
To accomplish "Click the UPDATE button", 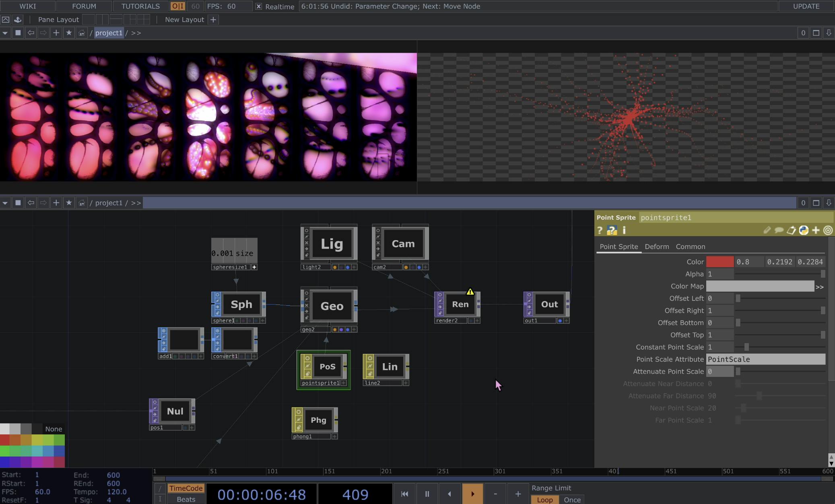I will pos(806,6).
